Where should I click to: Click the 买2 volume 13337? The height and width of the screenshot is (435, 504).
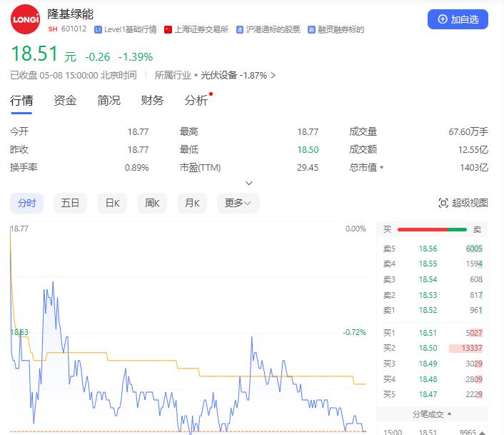pyautogui.click(x=472, y=348)
